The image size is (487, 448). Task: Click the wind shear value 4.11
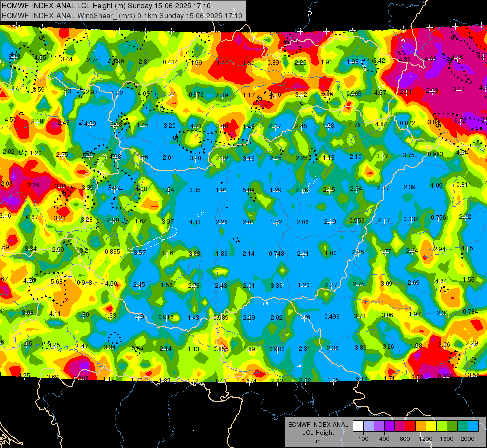[x=55, y=314]
